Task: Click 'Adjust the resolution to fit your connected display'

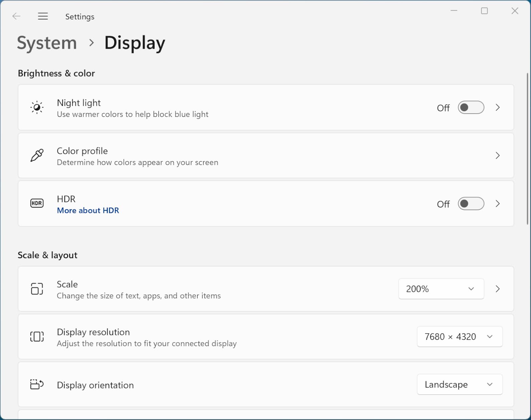Action: (147, 343)
